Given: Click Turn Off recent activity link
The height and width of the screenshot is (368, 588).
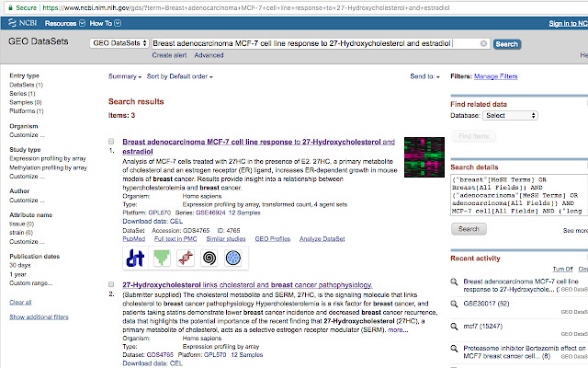Looking at the screenshot, I should pyautogui.click(x=562, y=269).
